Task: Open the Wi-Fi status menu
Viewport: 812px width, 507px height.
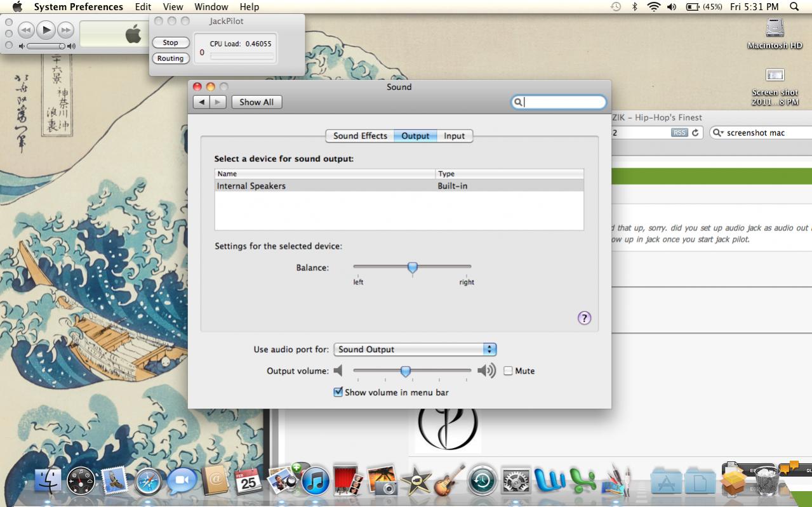Action: pos(653,7)
